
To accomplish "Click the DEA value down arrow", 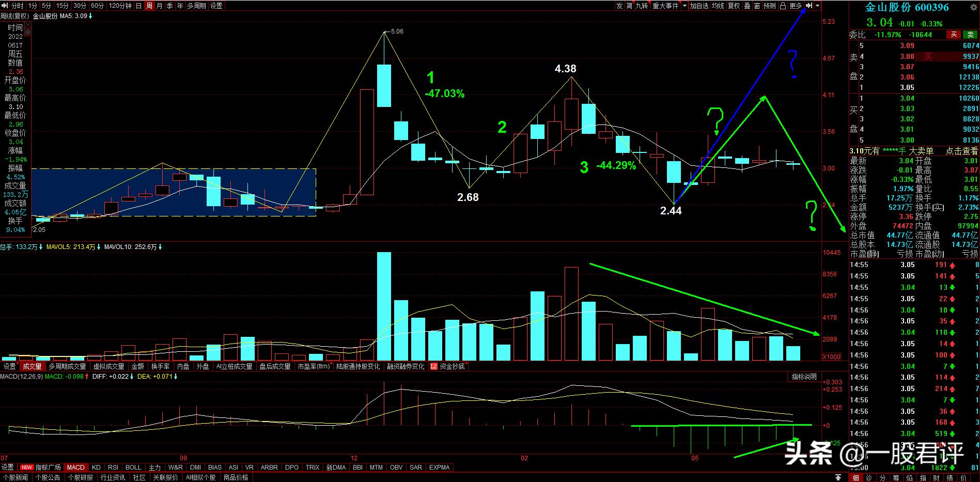I will coord(176,377).
